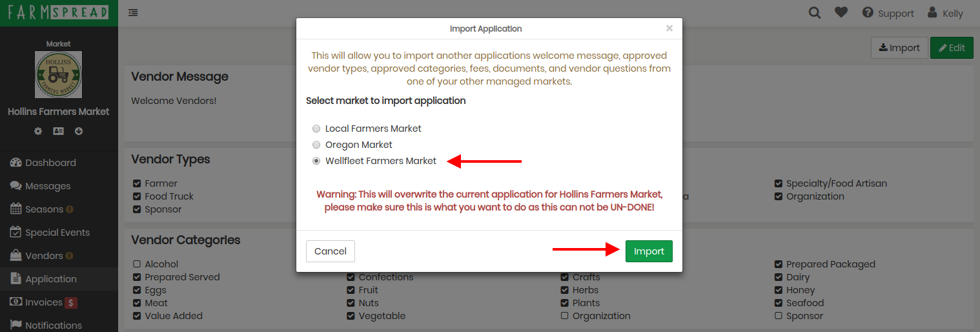Open Invoices in sidebar
The image size is (980, 332).
tap(59, 302)
